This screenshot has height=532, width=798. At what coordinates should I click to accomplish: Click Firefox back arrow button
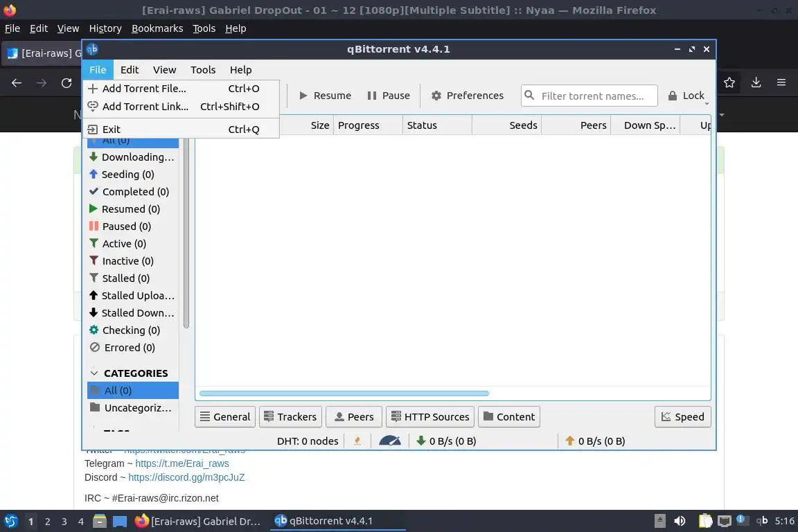coord(17,83)
